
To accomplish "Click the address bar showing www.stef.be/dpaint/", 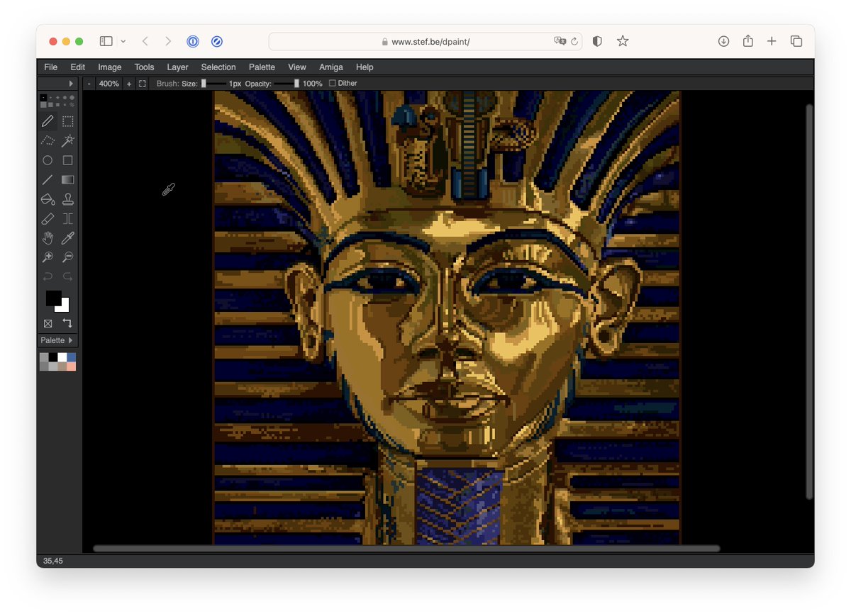I will 425,41.
